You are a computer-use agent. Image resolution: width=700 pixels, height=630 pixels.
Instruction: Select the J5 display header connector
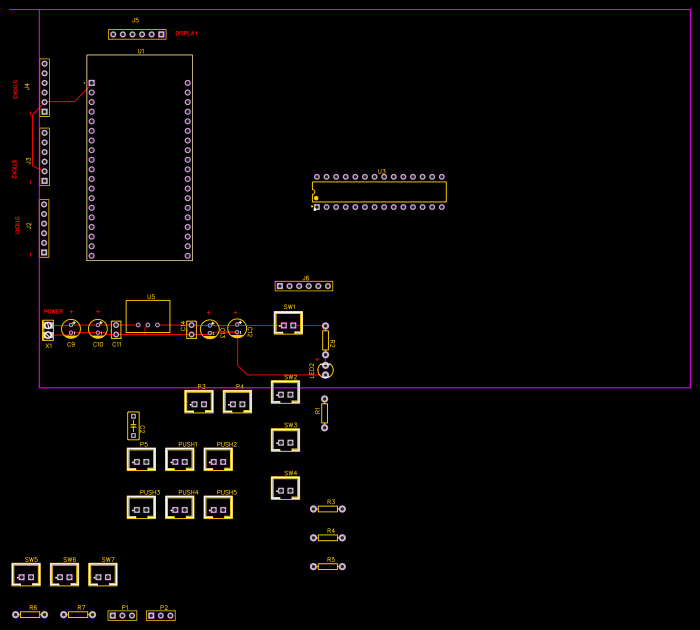click(x=137, y=34)
